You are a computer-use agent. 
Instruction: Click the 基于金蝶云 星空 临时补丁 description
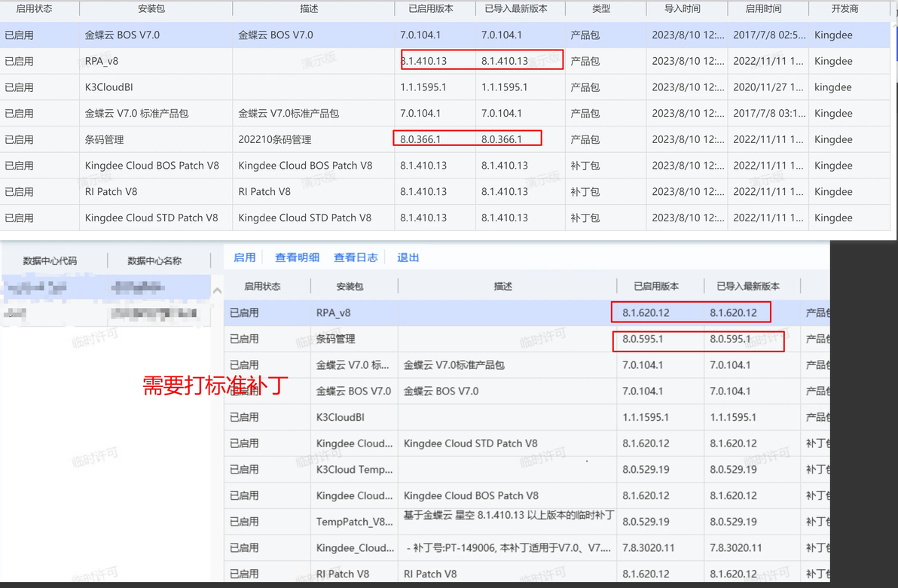pos(509,515)
